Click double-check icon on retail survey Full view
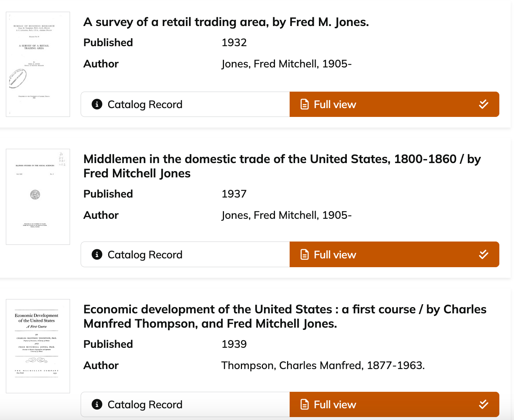The width and height of the screenshot is (514, 420). (x=484, y=104)
